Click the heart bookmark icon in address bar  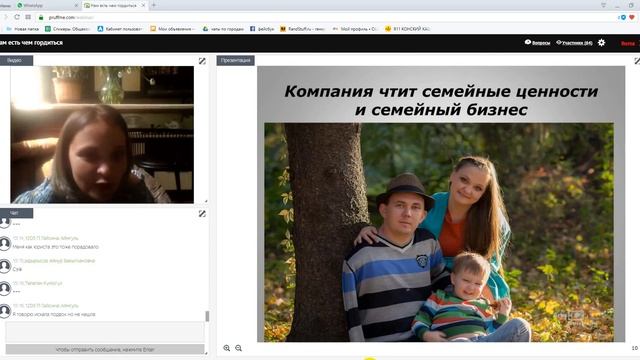coord(632,17)
